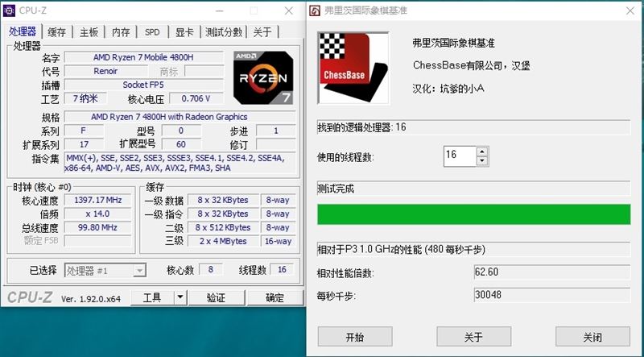Viewport: 644px width, 357px height.
Task: Open the 关于 tab in CPU-Z
Action: coord(262,32)
